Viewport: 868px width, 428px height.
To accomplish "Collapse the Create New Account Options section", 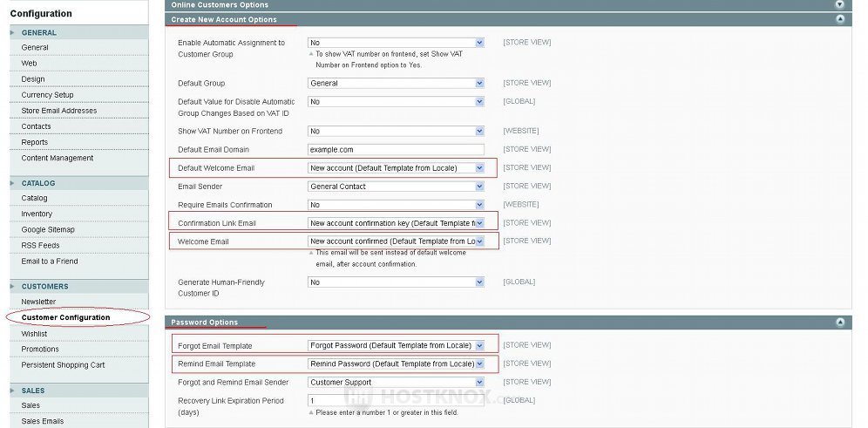I will pyautogui.click(x=839, y=19).
